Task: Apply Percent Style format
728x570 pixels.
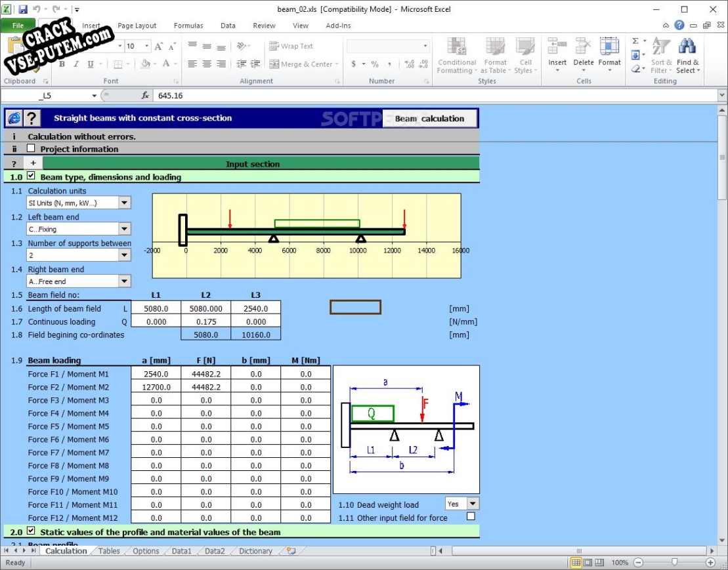Action: coord(375,64)
